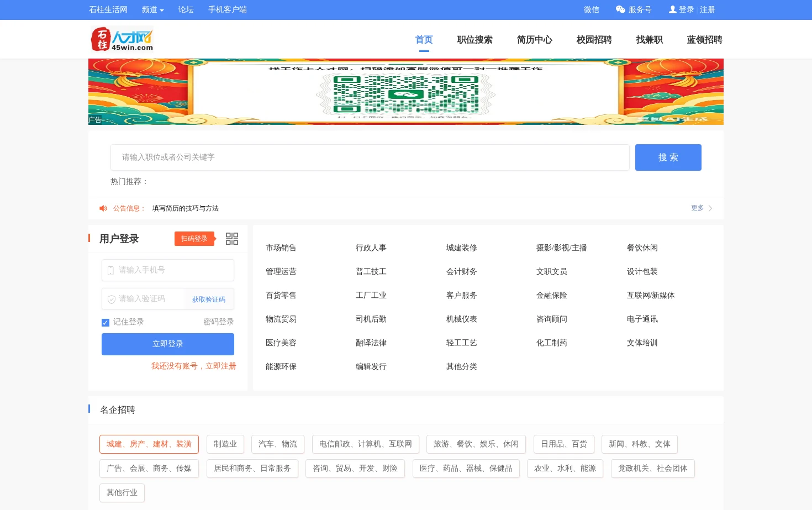Click 我还没有账号，立即注册 link

[x=193, y=366]
